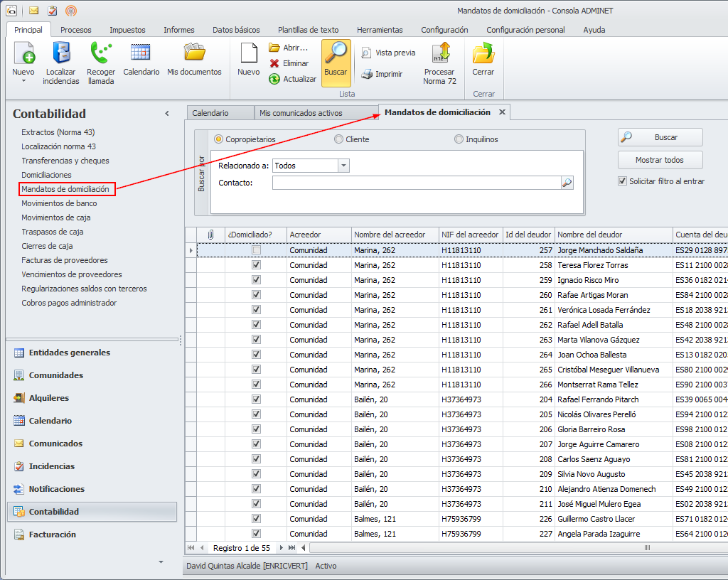Select the Cliente radio button

click(338, 139)
